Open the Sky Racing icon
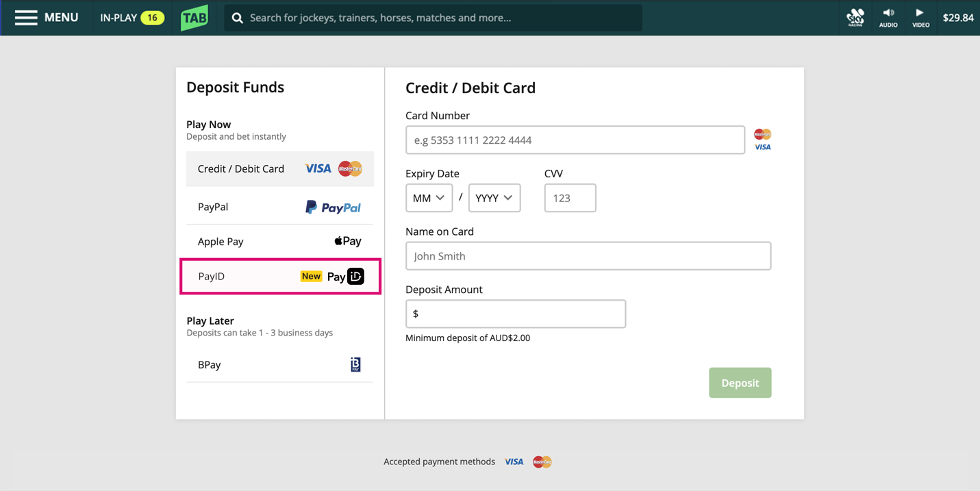 pos(855,17)
